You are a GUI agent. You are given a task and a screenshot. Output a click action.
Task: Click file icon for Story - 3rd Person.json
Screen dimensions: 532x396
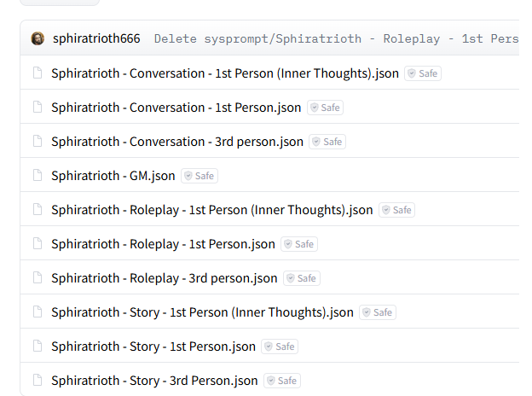click(x=38, y=381)
